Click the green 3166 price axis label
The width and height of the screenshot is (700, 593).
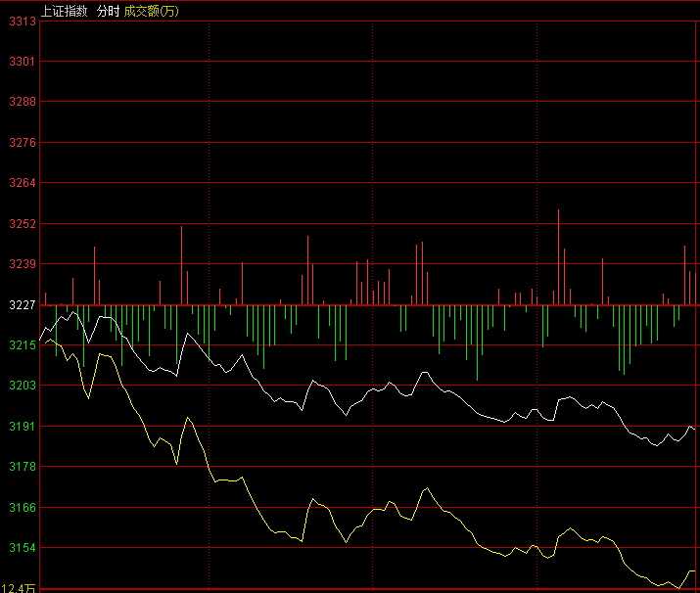23,508
